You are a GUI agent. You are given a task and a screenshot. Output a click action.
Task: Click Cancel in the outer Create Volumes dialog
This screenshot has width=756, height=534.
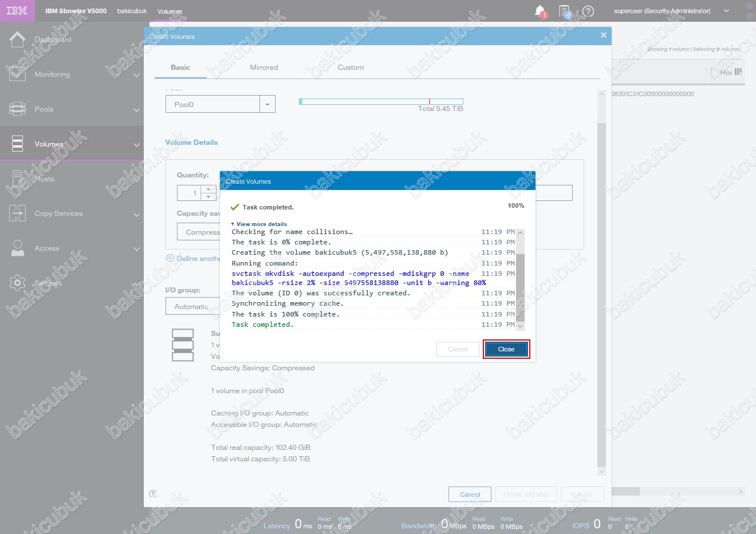coord(470,495)
